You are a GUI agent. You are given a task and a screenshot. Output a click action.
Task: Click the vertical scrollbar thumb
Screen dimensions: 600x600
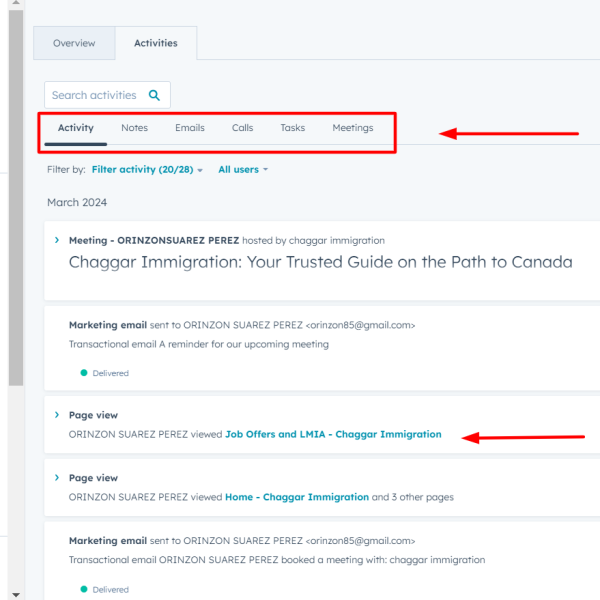[x=16, y=198]
